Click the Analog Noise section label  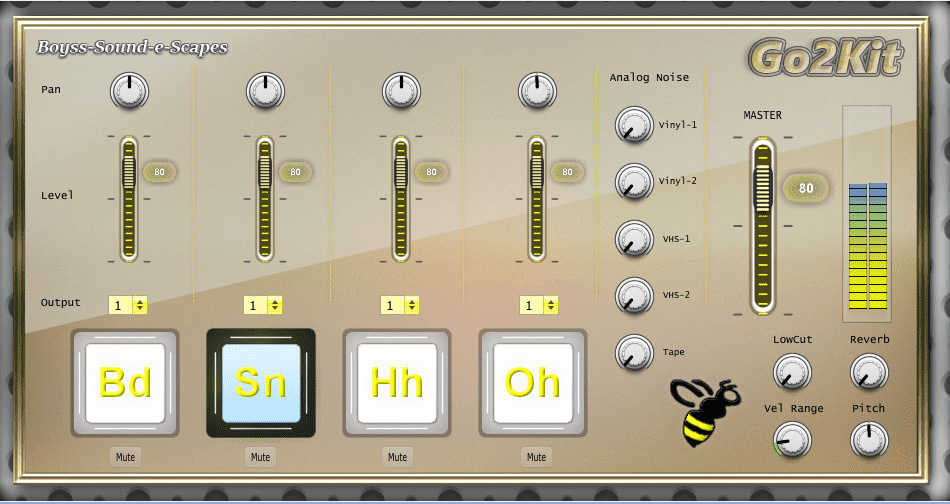649,78
